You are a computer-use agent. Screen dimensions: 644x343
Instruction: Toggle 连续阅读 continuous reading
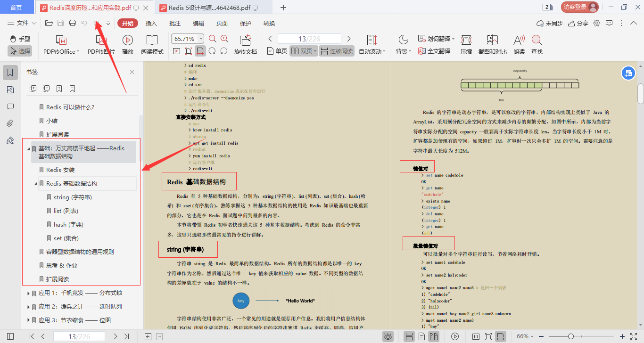[337, 51]
